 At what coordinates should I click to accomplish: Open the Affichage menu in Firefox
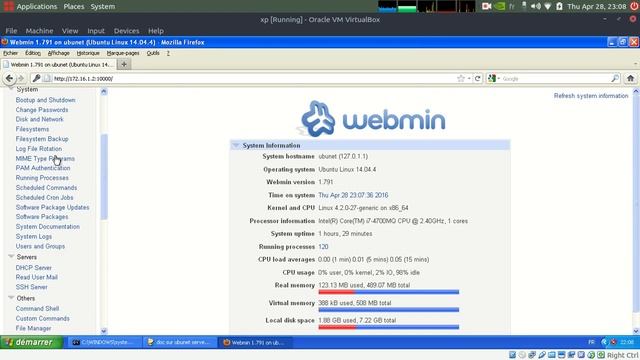tap(59, 53)
